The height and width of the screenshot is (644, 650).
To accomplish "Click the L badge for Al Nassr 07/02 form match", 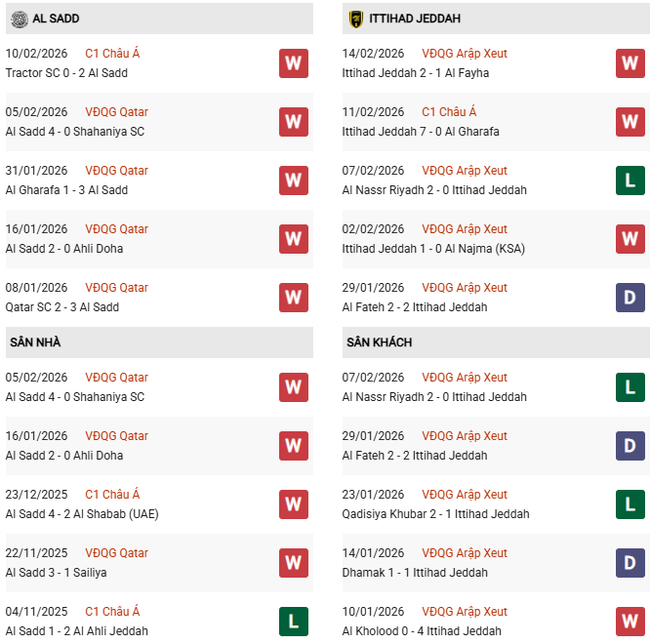I will (630, 181).
